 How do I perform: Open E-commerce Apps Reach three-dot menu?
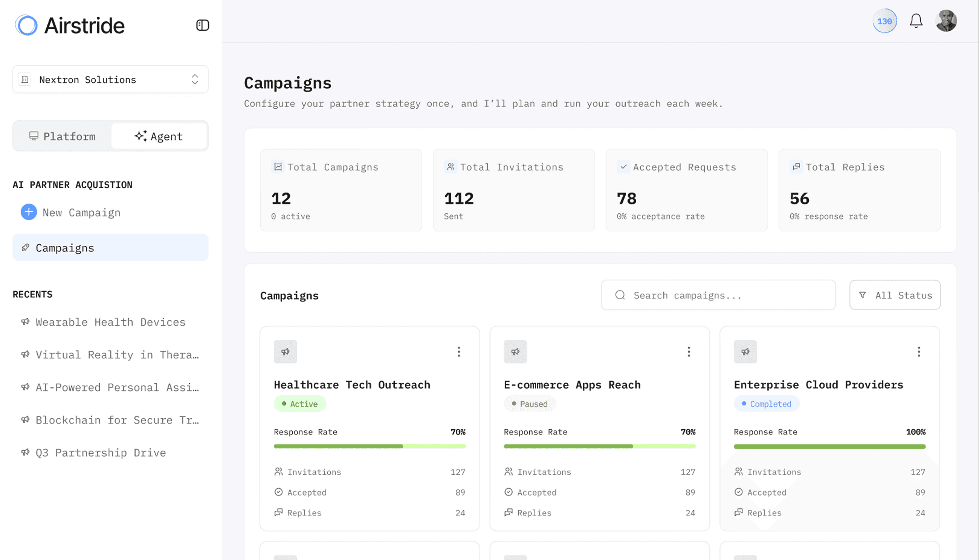click(689, 351)
